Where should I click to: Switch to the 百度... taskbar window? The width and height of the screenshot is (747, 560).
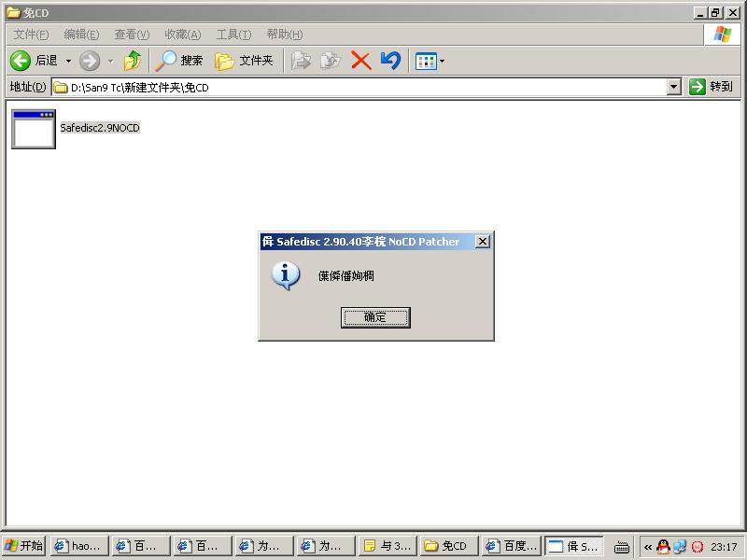pyautogui.click(x=511, y=546)
